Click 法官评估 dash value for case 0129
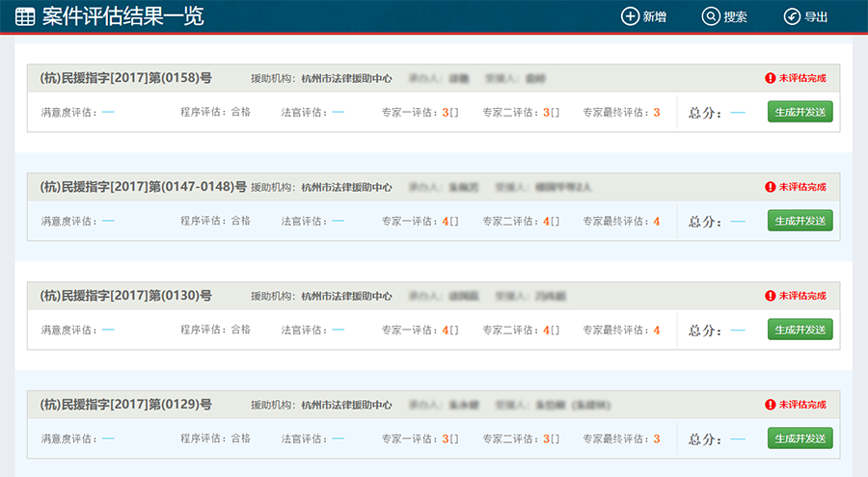This screenshot has height=477, width=868. pos(339,438)
